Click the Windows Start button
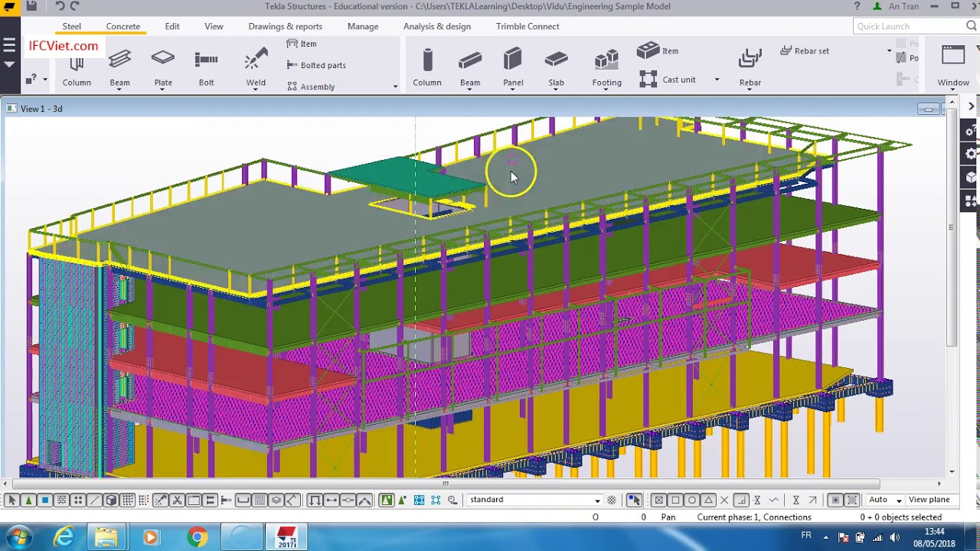980x551 pixels. [x=18, y=537]
